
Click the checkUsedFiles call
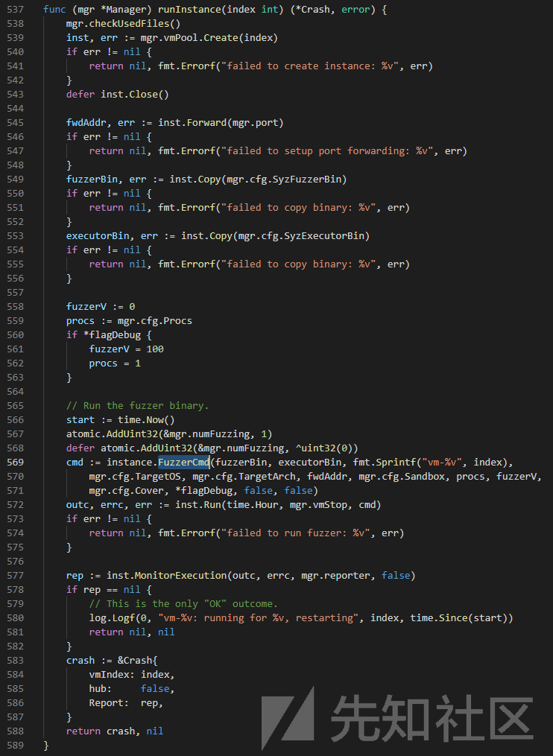click(135, 23)
